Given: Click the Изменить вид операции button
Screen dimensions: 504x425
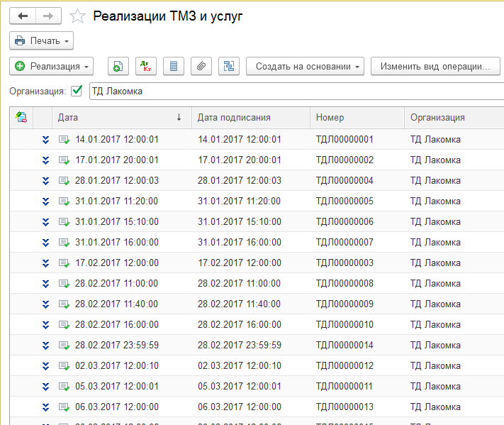Looking at the screenshot, I should [435, 67].
